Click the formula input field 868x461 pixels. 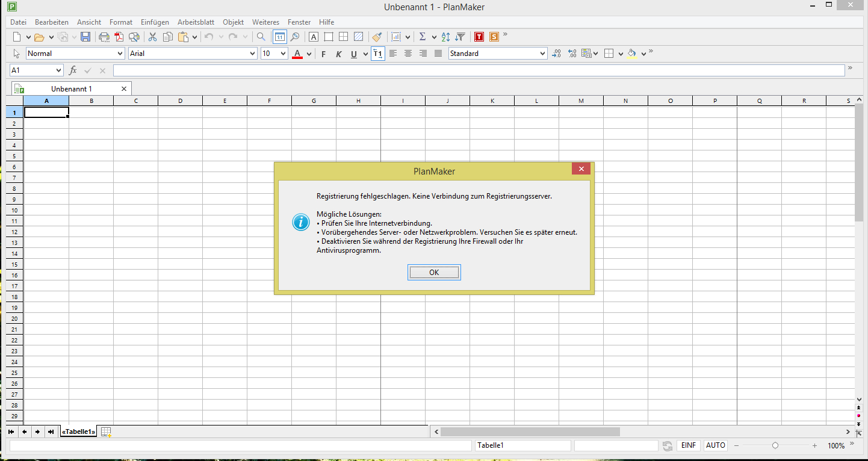pos(479,70)
